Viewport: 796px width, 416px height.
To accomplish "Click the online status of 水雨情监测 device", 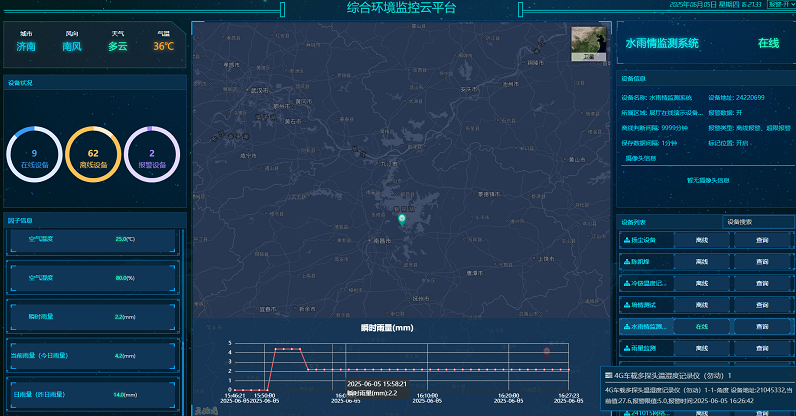I will [x=701, y=327].
